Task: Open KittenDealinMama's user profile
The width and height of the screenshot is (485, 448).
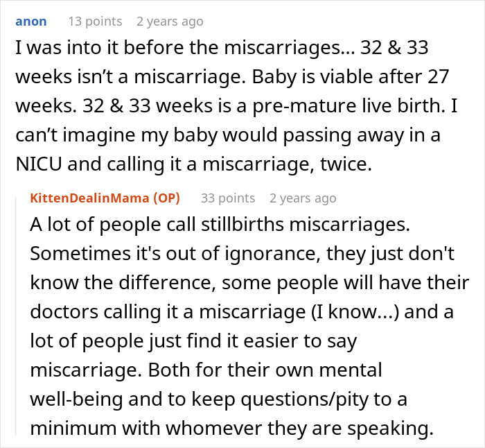Action: [89, 198]
